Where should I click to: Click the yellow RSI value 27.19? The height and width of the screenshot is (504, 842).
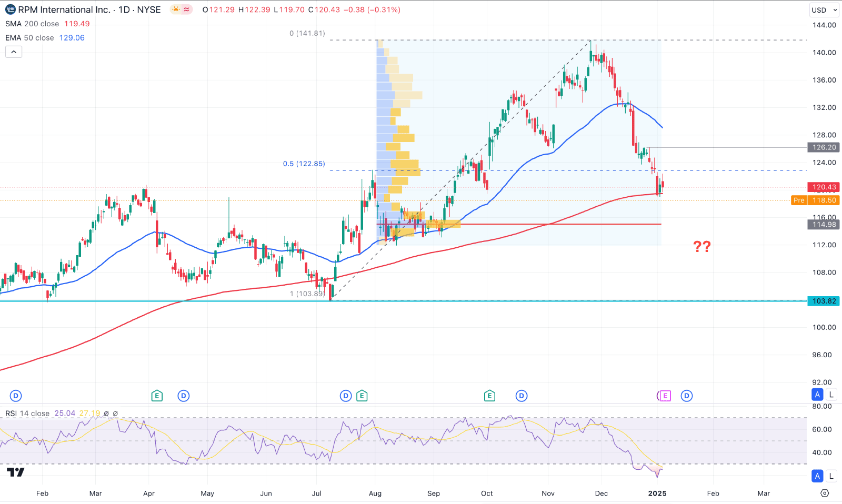89,414
